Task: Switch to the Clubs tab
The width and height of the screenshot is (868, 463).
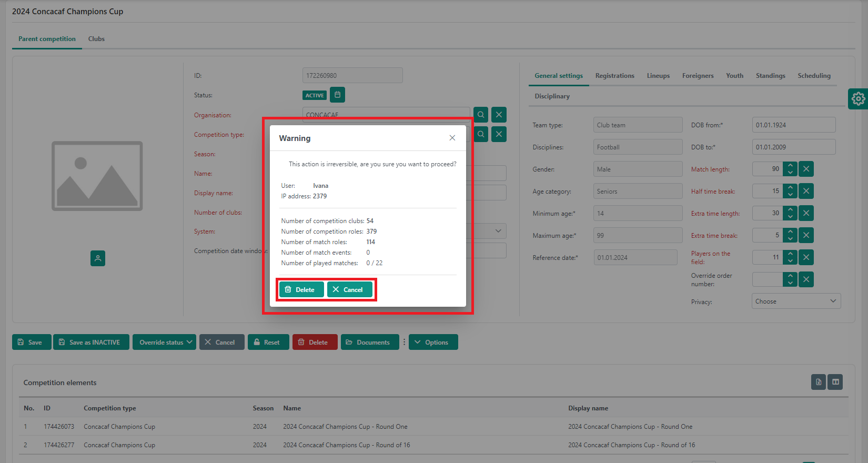Action: tap(96, 39)
